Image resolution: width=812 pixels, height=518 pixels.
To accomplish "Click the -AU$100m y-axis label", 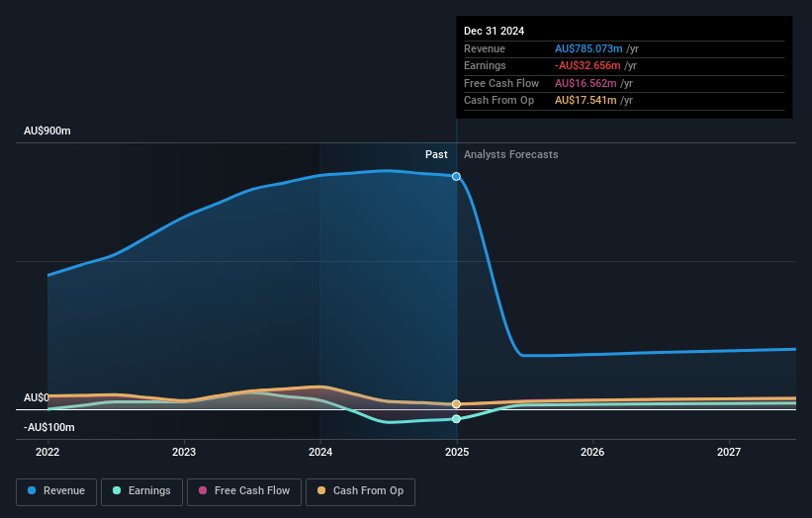I will click(x=49, y=427).
